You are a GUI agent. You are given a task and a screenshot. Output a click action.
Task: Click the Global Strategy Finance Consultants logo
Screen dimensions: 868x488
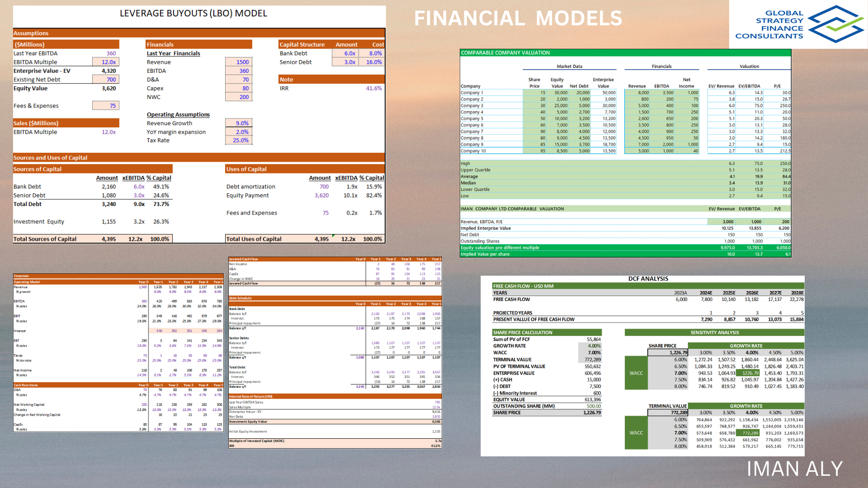coord(799,24)
